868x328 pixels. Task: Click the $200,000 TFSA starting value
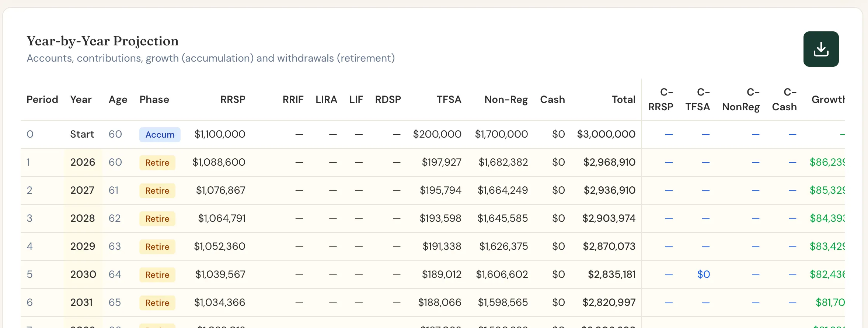click(437, 134)
